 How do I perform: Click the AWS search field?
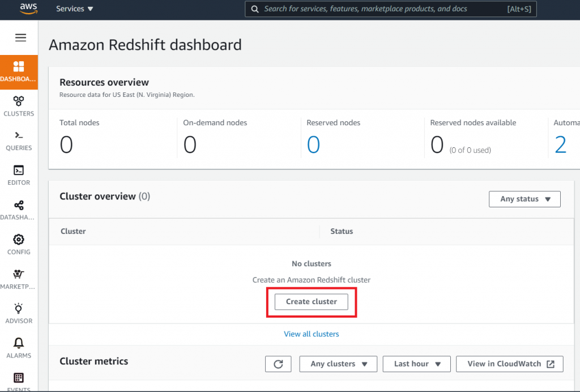pos(391,9)
